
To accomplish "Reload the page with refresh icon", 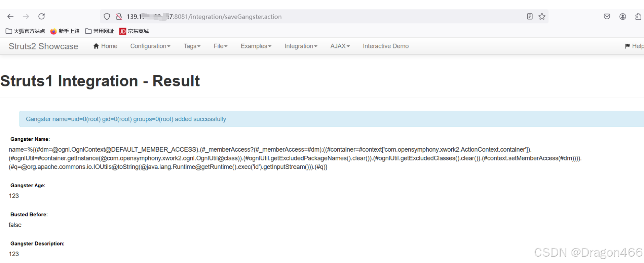I will tap(41, 16).
